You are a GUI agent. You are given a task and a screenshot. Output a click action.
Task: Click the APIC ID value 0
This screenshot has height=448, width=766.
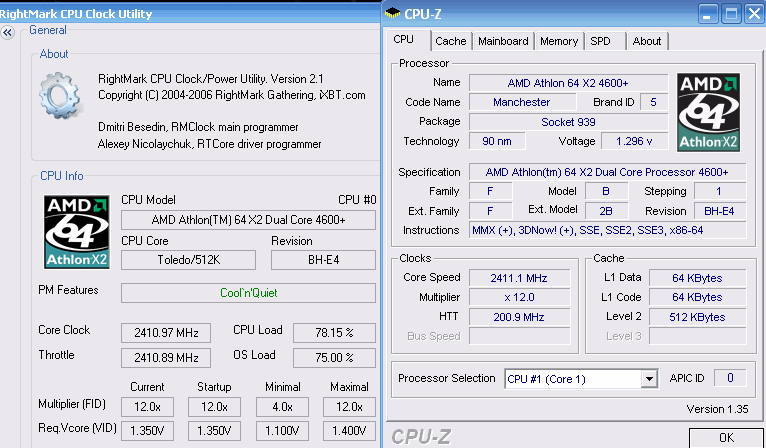click(x=730, y=378)
